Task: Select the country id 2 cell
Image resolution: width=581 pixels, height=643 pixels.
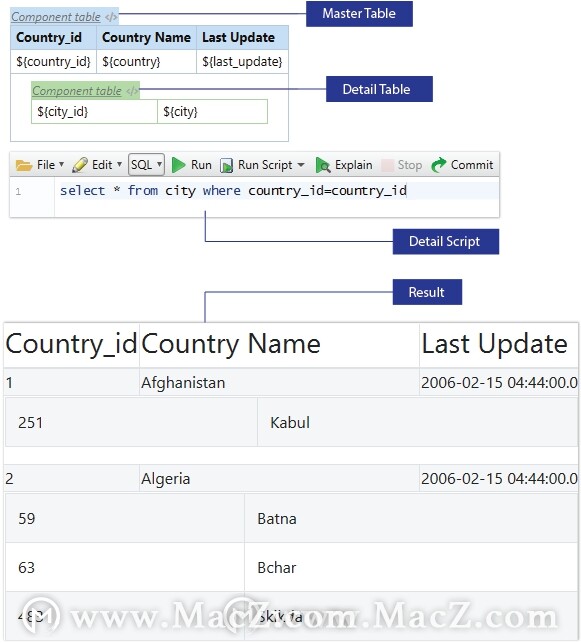Action: click(71, 479)
